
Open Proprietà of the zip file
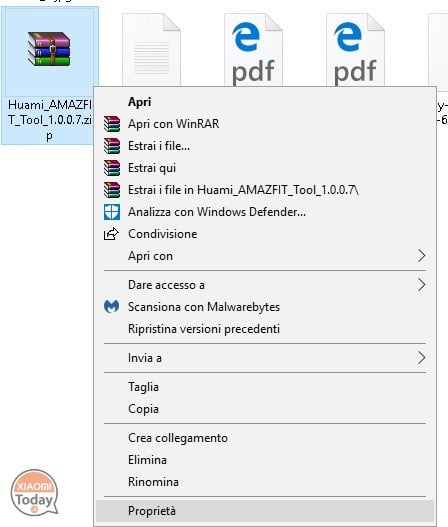[265, 511]
